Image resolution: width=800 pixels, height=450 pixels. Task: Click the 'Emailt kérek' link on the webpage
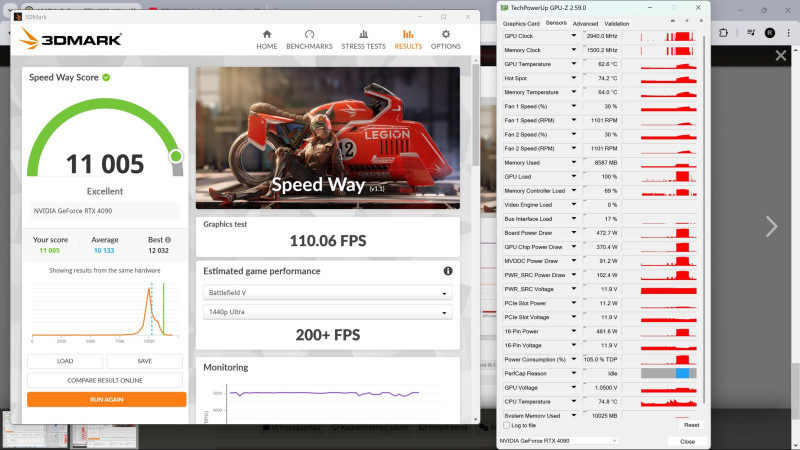[x=443, y=428]
